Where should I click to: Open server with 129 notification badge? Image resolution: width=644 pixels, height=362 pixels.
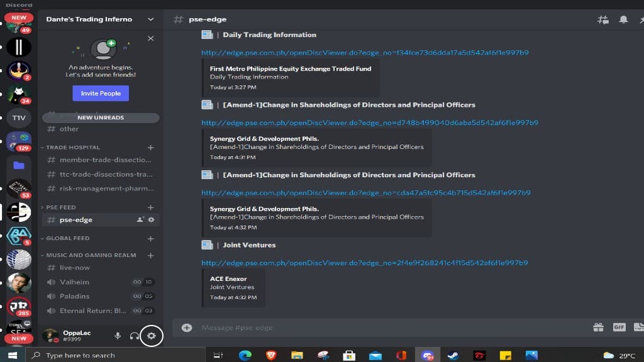(18, 141)
